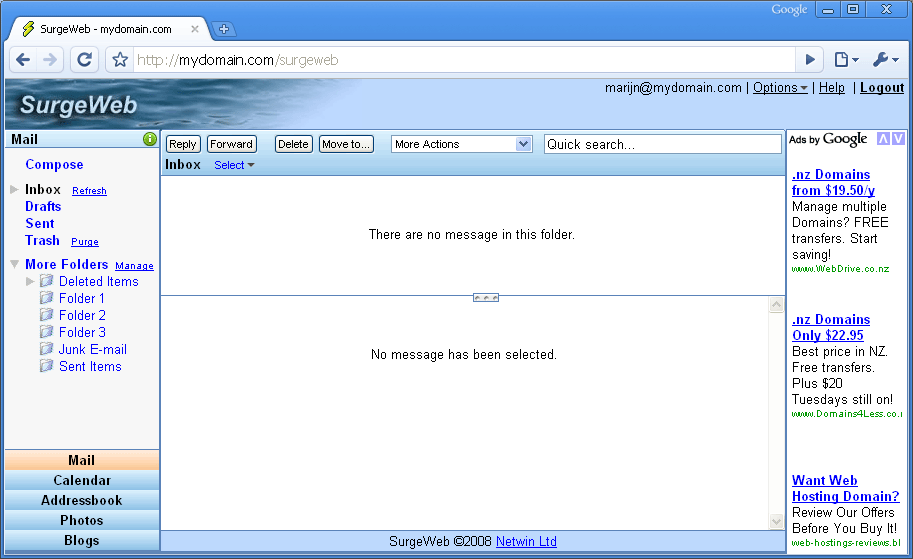Switch to the Addressbook section
The height and width of the screenshot is (559, 913).
[x=82, y=500]
